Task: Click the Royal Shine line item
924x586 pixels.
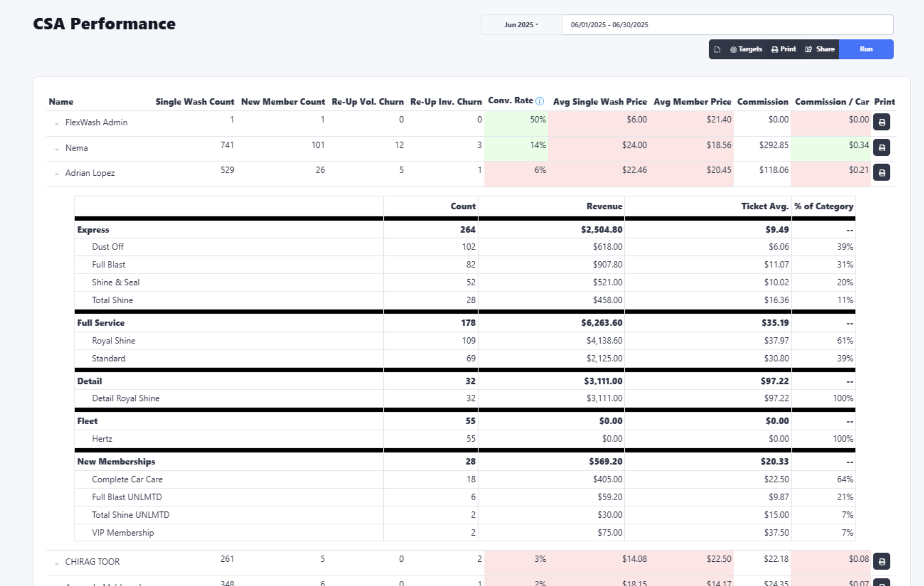Action: (114, 340)
